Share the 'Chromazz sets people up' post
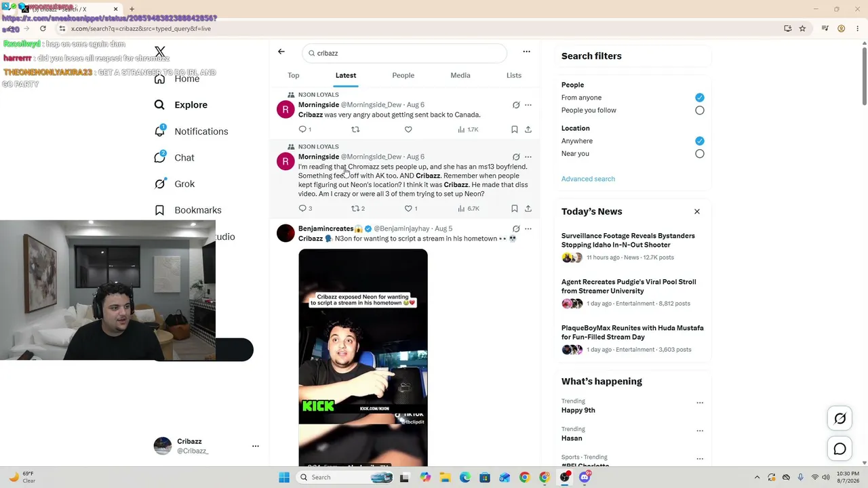868x488 pixels. [x=528, y=209]
